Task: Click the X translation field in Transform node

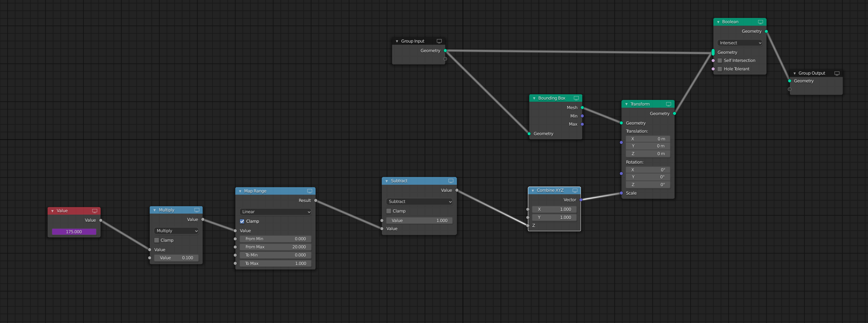Action: click(648, 139)
